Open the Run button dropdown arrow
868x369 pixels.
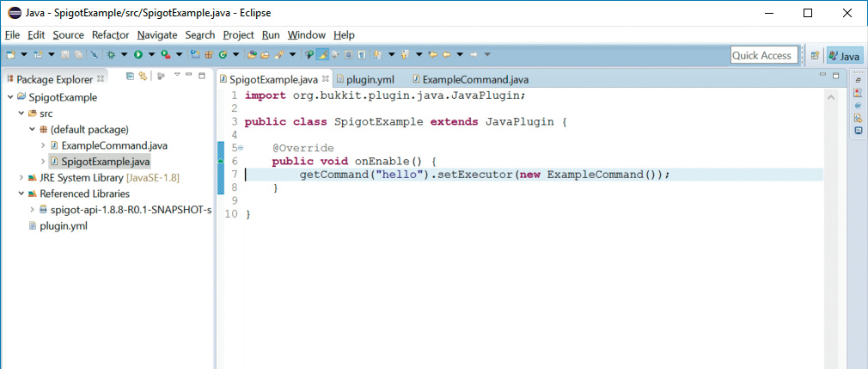point(151,54)
